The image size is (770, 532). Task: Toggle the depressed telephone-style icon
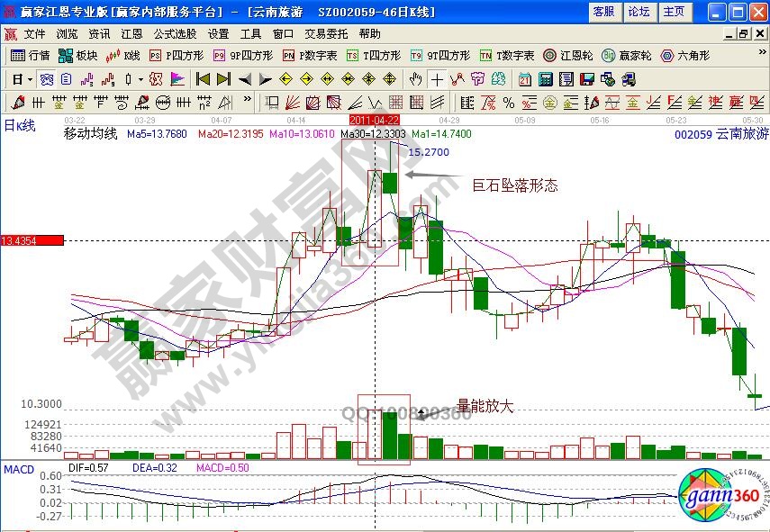point(47,79)
